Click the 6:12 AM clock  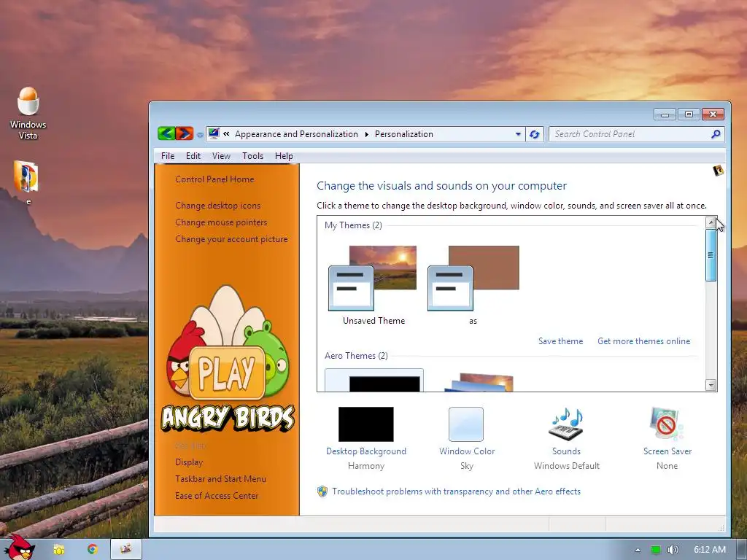click(x=709, y=550)
